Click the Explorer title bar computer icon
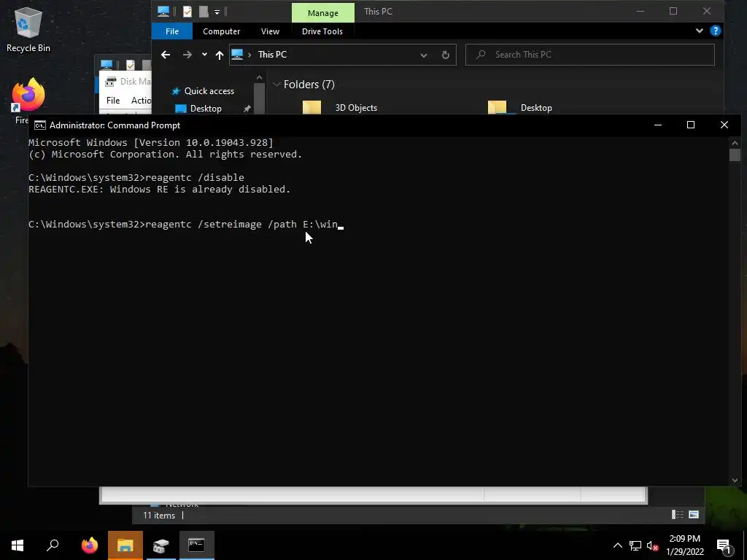This screenshot has height=560, width=747. coord(163,12)
